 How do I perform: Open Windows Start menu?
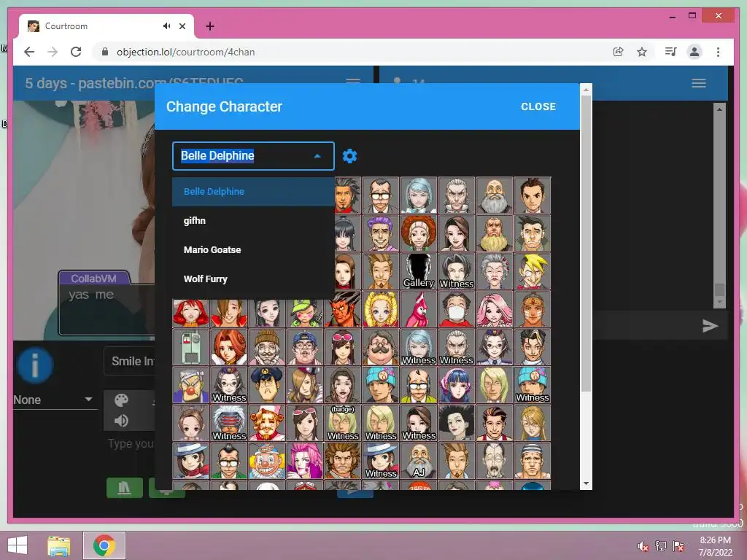(18, 545)
